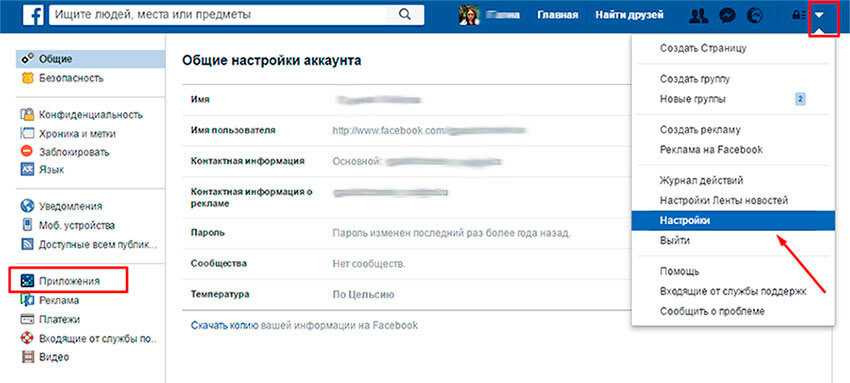This screenshot has height=383, width=850.
Task: Click the Главная link in header
Action: pos(558,15)
